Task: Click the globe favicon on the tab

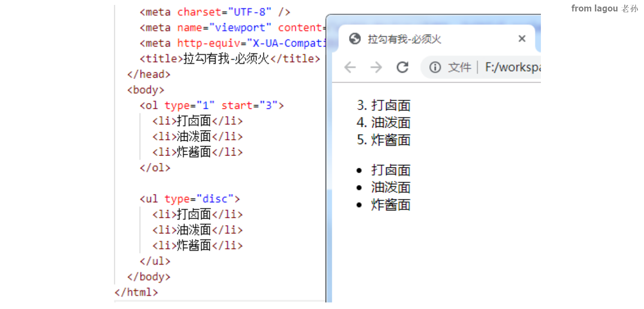Action: 355,39
